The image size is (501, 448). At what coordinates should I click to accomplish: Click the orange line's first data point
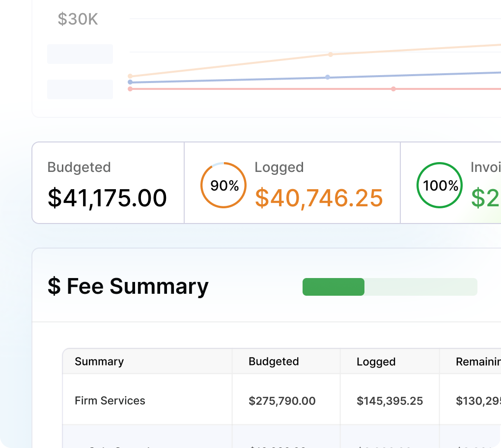[x=130, y=76]
